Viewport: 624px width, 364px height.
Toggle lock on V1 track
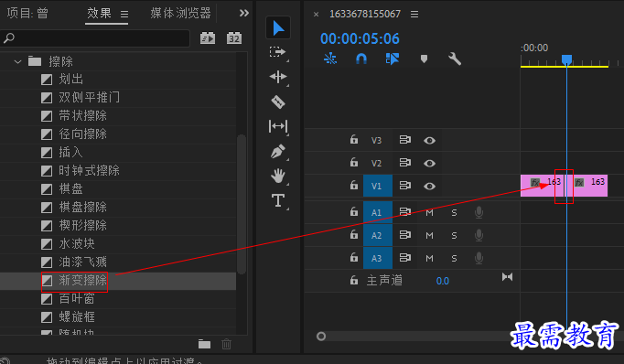point(354,185)
